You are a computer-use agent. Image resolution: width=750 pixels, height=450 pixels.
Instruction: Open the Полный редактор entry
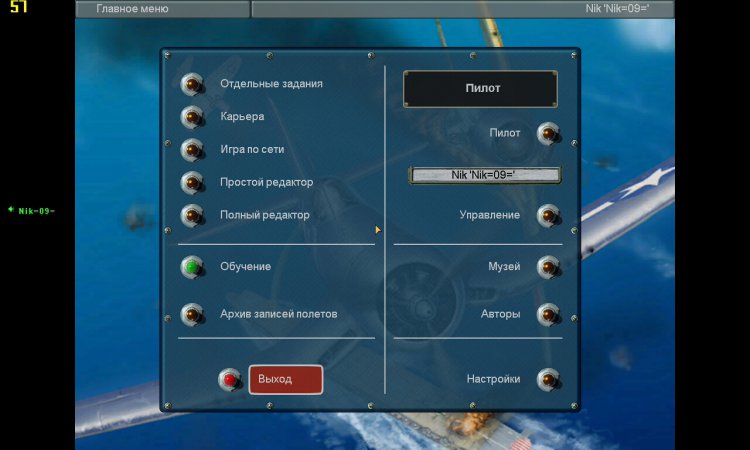[265, 215]
